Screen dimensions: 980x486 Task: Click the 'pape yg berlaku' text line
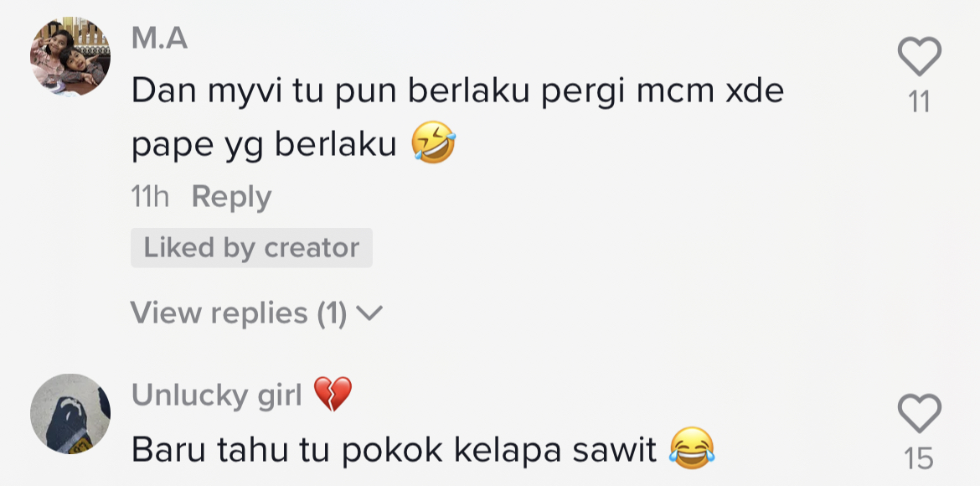(x=264, y=145)
